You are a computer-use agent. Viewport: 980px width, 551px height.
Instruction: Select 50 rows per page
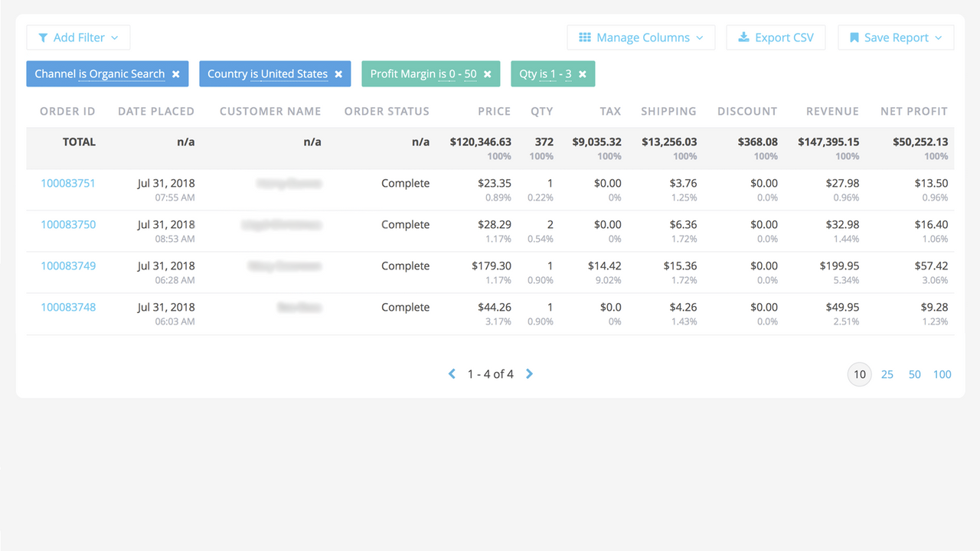point(914,374)
